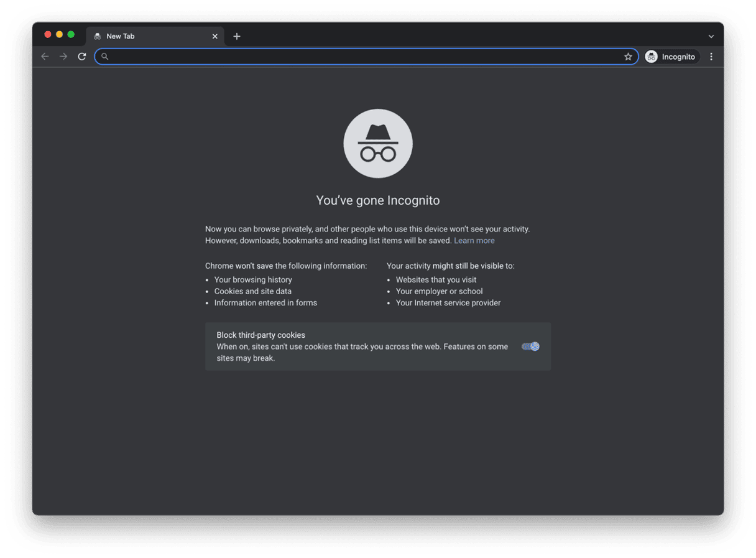Click the magnifier icon in address bar
756x558 pixels.
pyautogui.click(x=105, y=57)
